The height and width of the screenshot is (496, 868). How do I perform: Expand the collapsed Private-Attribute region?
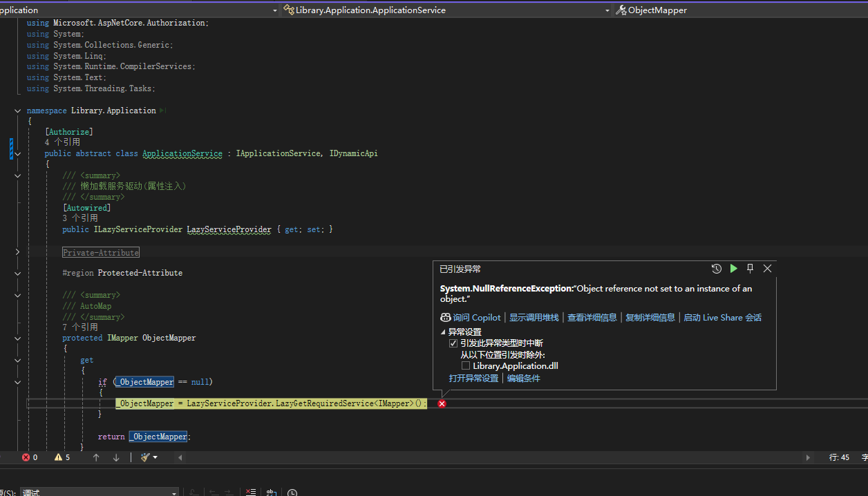tap(17, 253)
